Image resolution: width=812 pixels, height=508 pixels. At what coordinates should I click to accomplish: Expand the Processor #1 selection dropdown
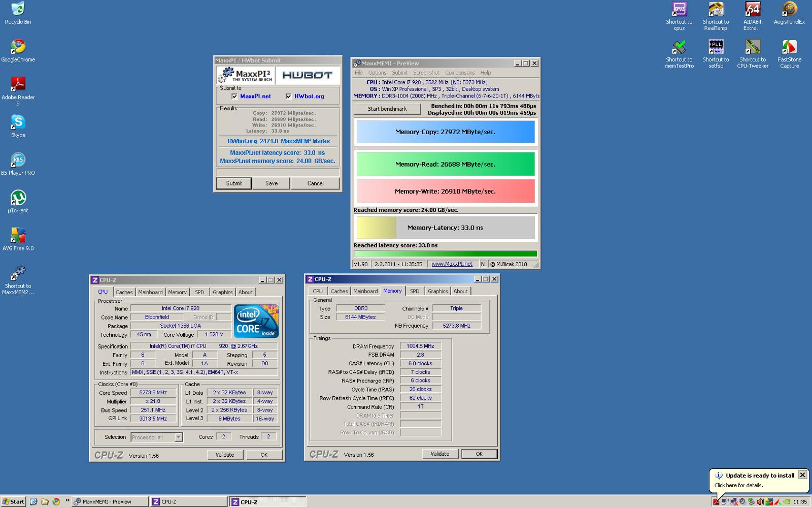178,437
